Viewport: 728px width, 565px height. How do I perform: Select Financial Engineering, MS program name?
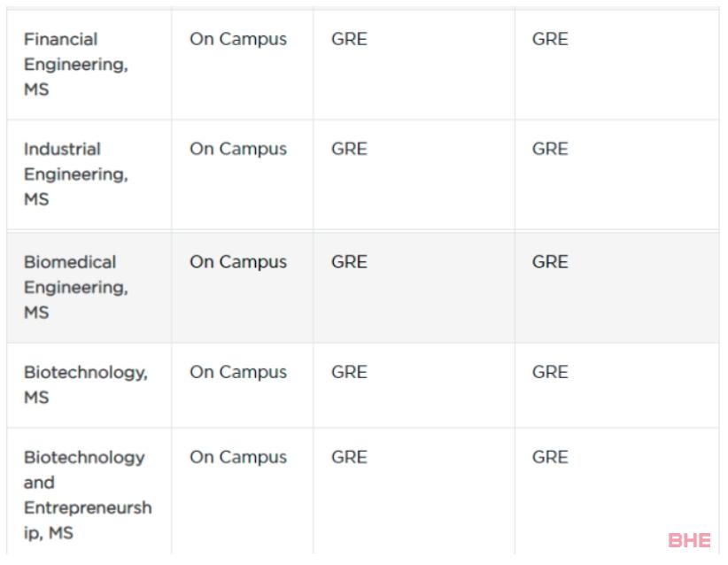75,64
